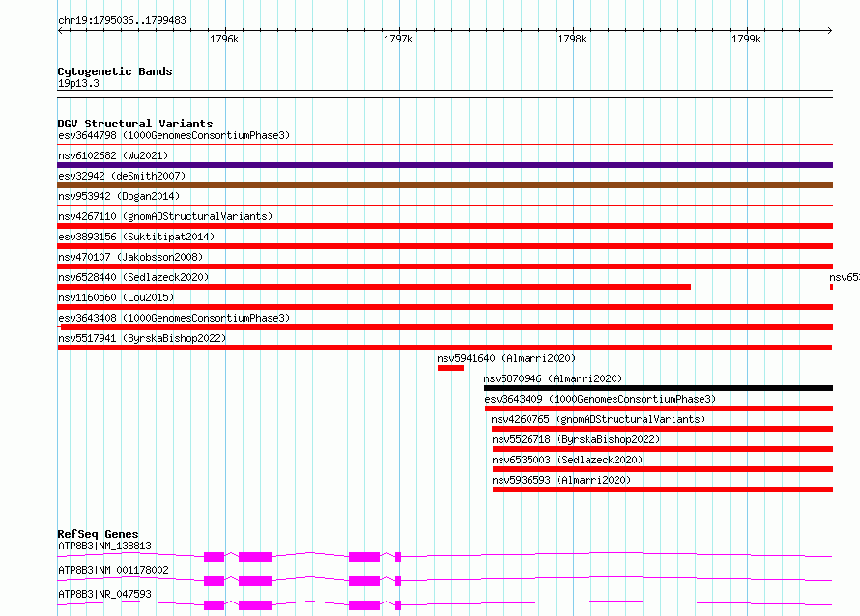Image resolution: width=860 pixels, height=616 pixels.
Task: Click the 1798k ruler tick label
Action: [572, 39]
